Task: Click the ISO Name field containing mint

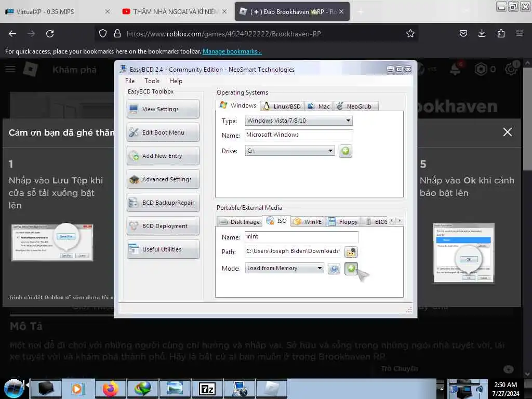Action: point(302,237)
